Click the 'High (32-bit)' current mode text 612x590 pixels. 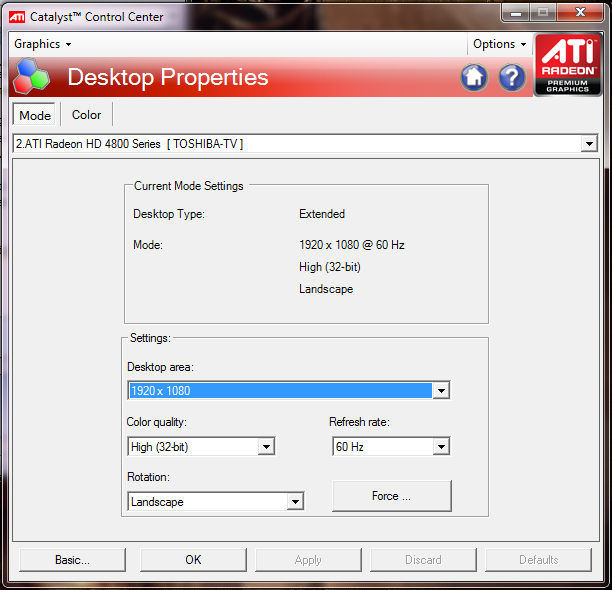(x=330, y=267)
